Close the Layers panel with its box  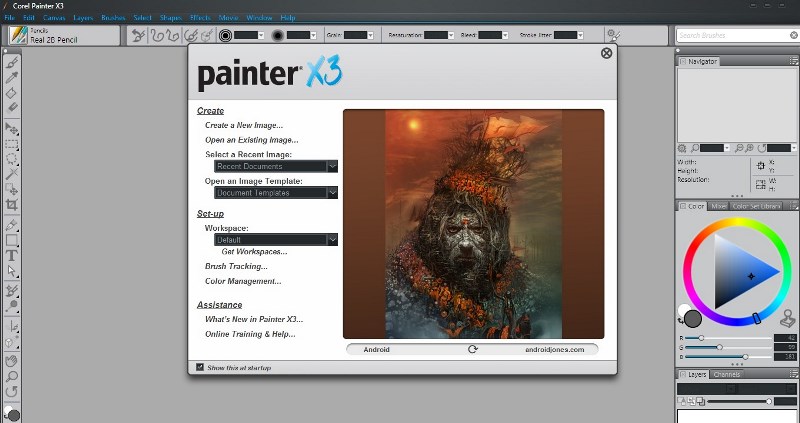(683, 375)
